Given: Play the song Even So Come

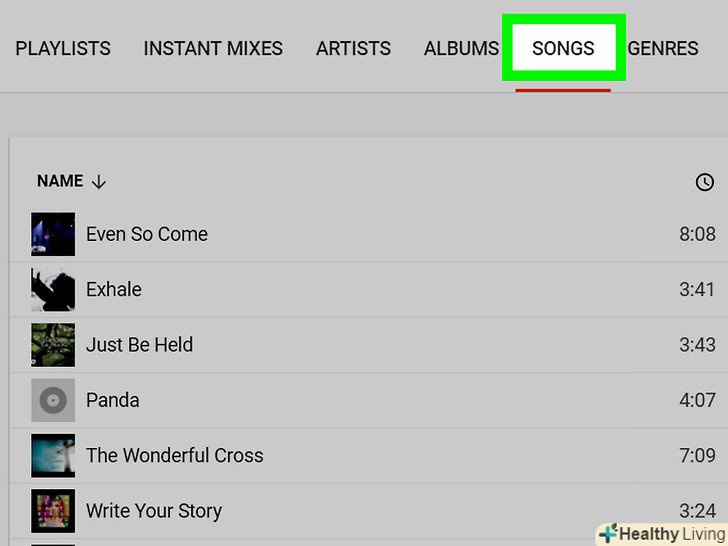Looking at the screenshot, I should [x=147, y=234].
